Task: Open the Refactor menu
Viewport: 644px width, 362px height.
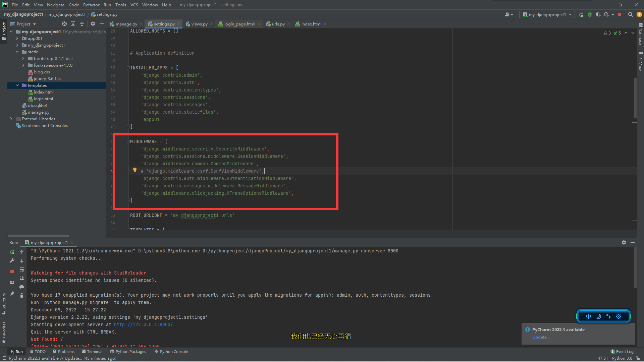Action: [x=91, y=5]
